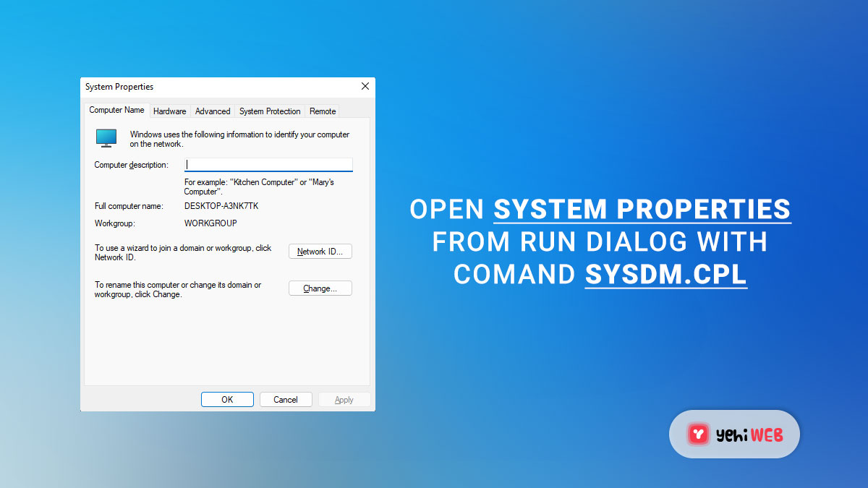The width and height of the screenshot is (868, 488).
Task: Select the Computer Name tab
Action: tap(116, 111)
